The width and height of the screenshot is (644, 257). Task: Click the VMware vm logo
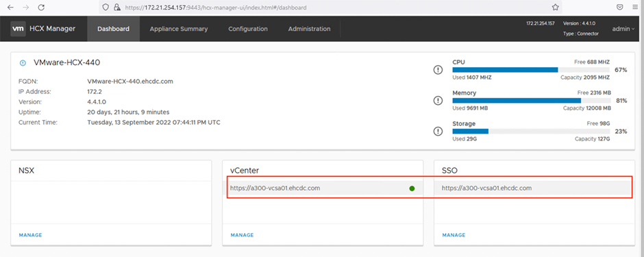pos(18,29)
